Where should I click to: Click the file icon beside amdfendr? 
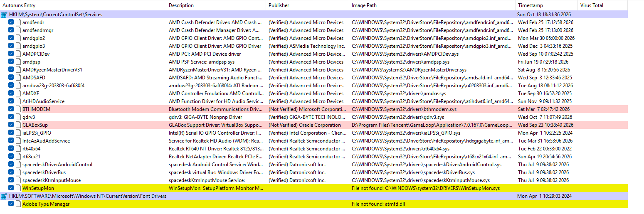pos(18,22)
